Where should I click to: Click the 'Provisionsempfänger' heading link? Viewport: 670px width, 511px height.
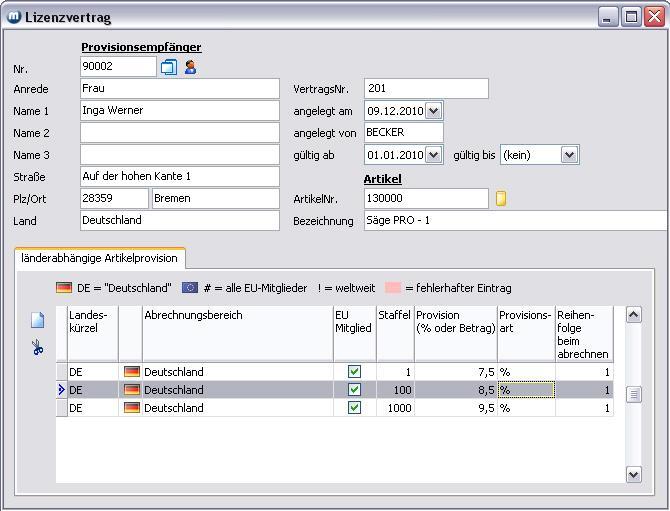(x=141, y=47)
